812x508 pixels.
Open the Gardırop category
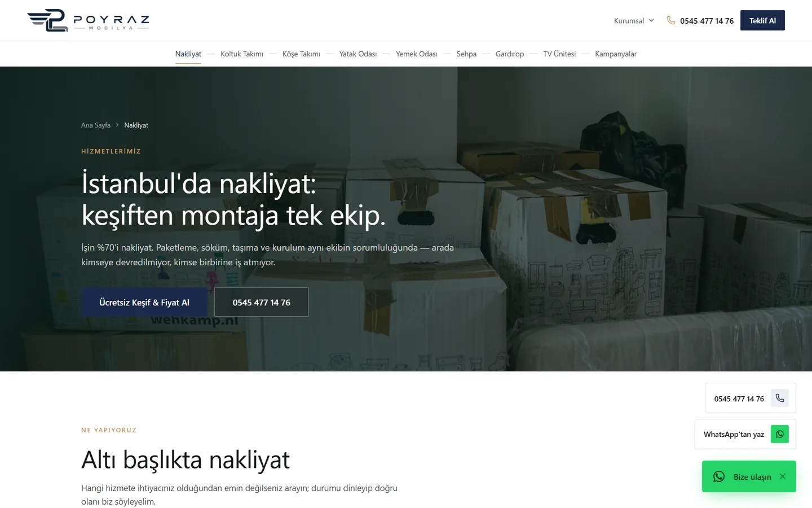[510, 54]
